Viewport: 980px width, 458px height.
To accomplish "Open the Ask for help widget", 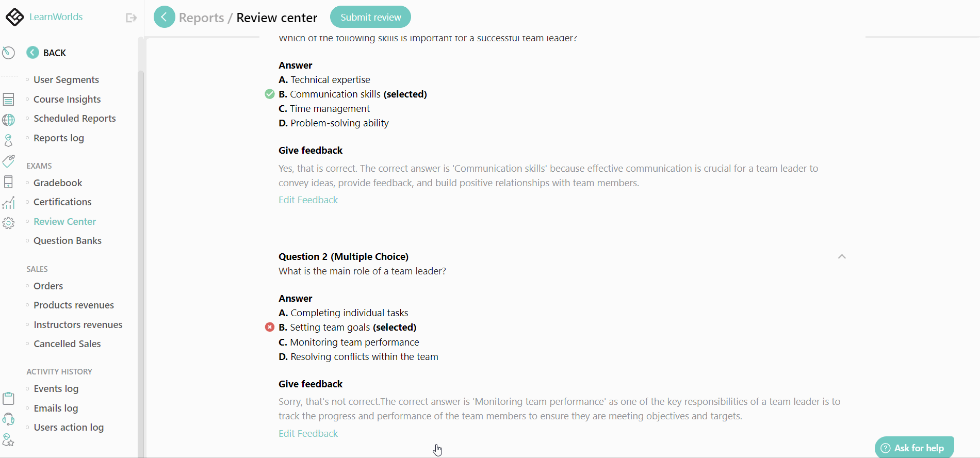I will click(913, 448).
